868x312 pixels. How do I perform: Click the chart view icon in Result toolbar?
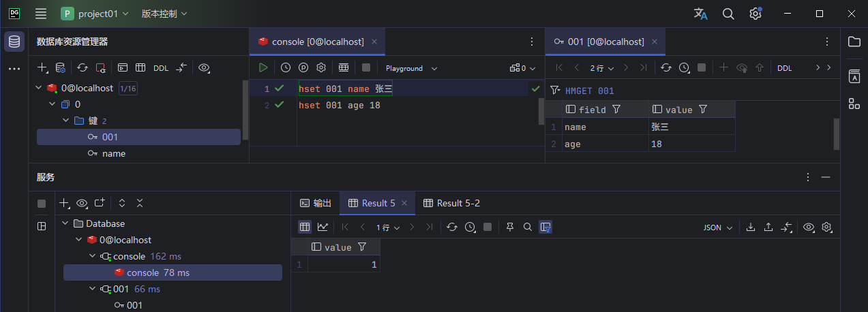pyautogui.click(x=323, y=228)
